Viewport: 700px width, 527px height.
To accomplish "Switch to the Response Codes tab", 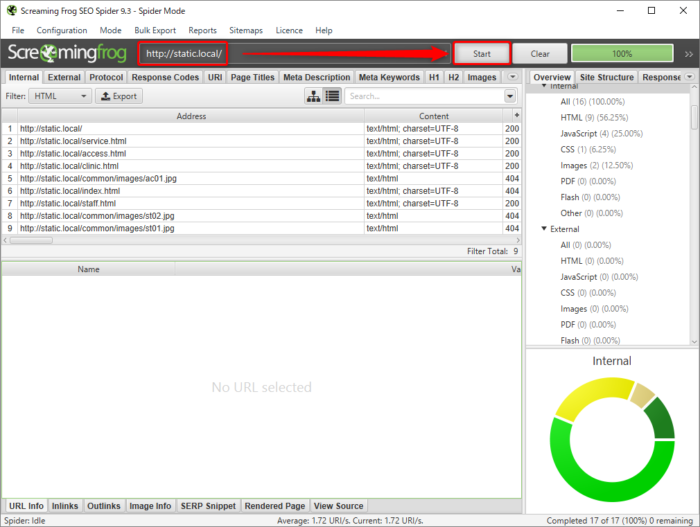I will click(164, 77).
